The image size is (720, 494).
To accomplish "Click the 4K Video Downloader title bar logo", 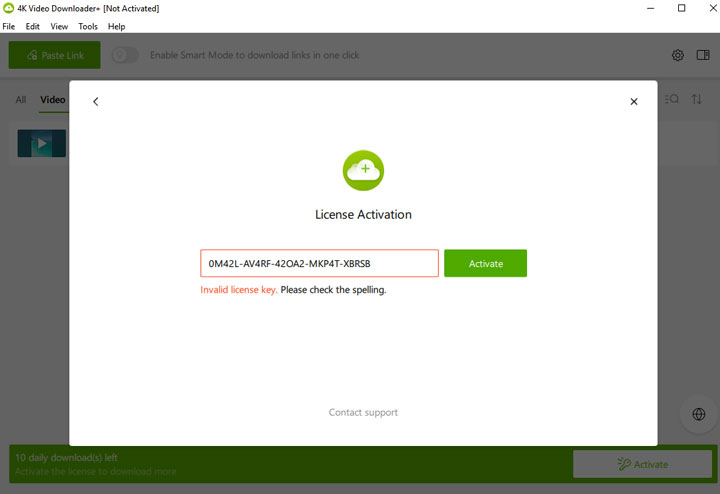I will (8, 8).
